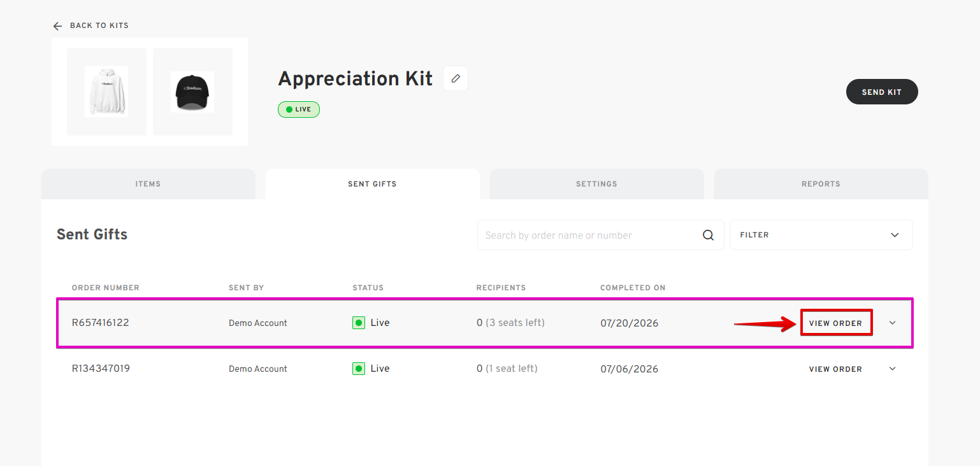Click the green Live status icon for R657416122
The image size is (980, 466).
tap(359, 323)
